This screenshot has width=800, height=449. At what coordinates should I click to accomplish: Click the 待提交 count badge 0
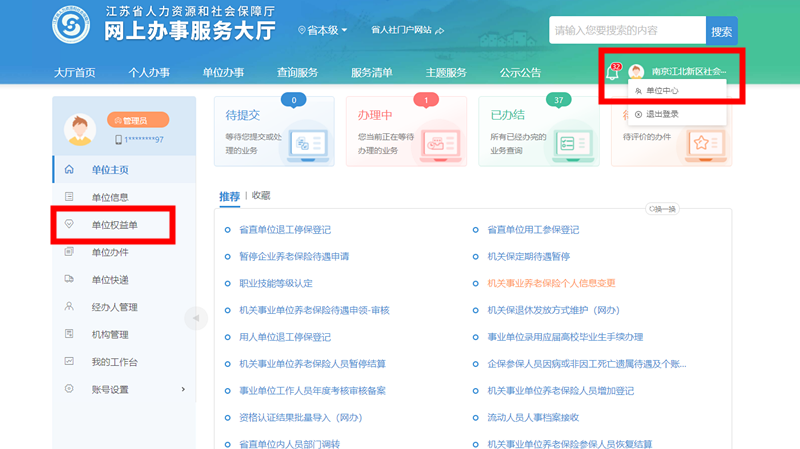293,100
